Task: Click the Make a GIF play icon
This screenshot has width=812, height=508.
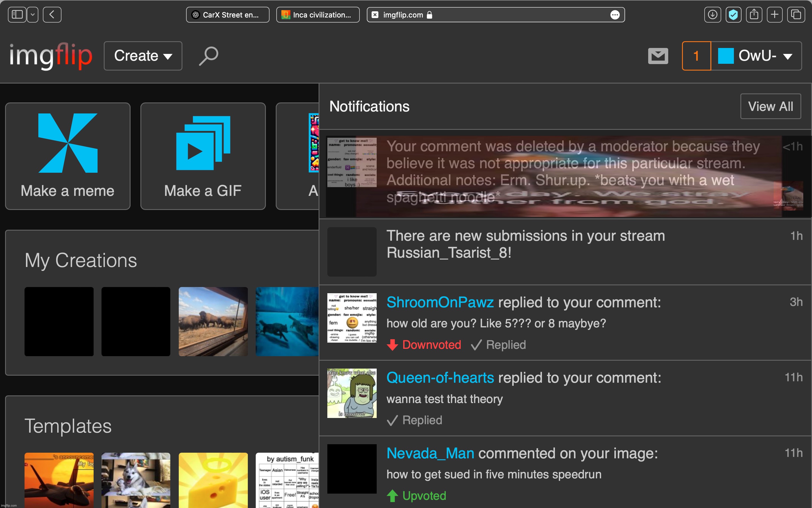Action: click(203, 143)
